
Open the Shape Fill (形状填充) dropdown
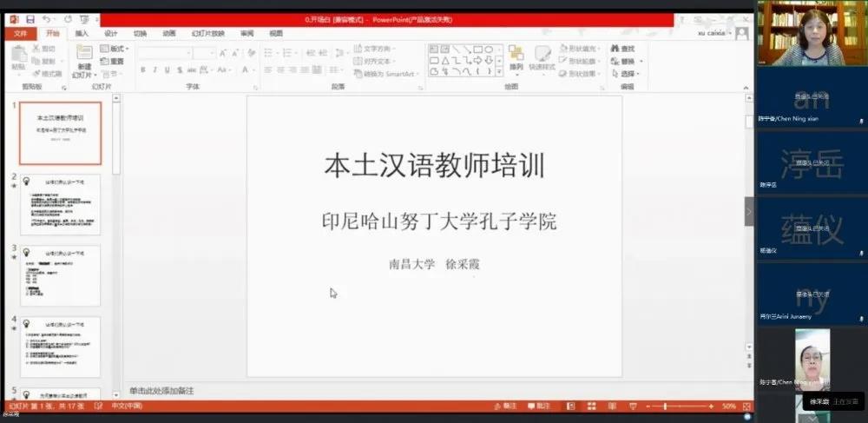[580, 48]
